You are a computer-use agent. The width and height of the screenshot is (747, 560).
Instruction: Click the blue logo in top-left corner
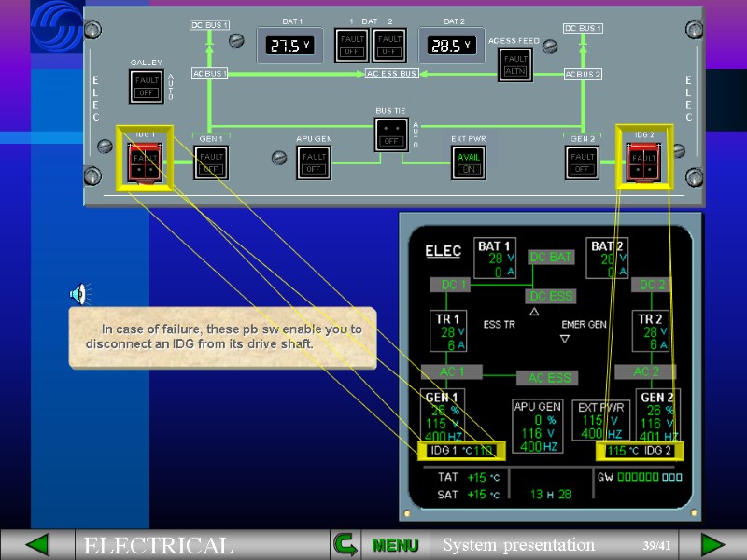(56, 26)
